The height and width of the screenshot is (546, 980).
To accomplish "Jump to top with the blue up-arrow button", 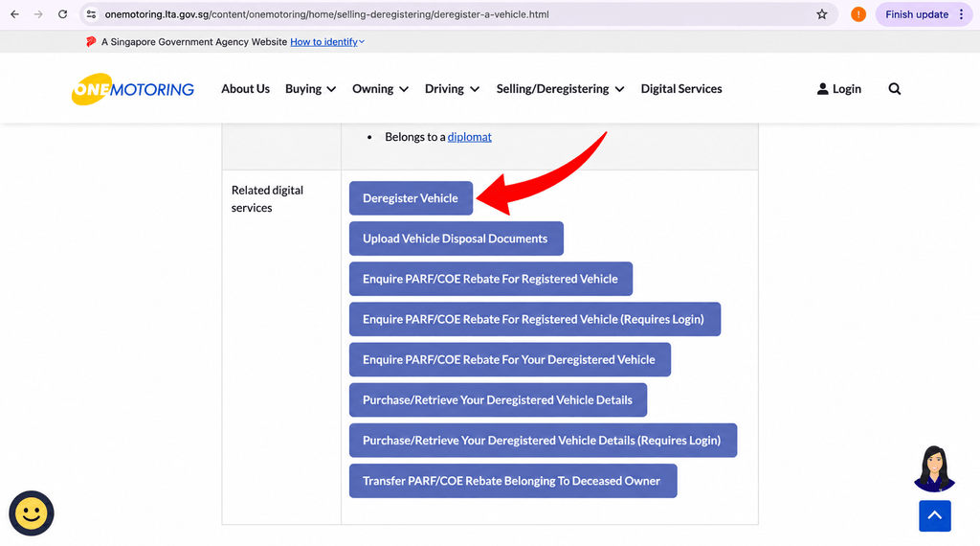I will pyautogui.click(x=935, y=516).
